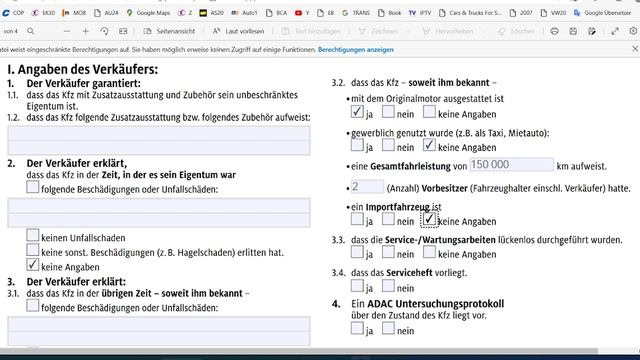This screenshot has width=640, height=360.
Task: Uncheck 'keine Angaben' in section 2
Action: [x=33, y=265]
